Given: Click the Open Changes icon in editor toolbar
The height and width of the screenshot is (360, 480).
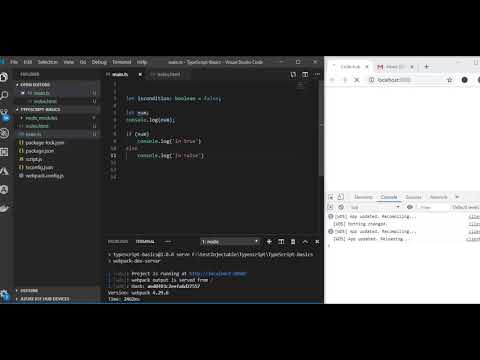Looking at the screenshot, I should coord(293,74).
